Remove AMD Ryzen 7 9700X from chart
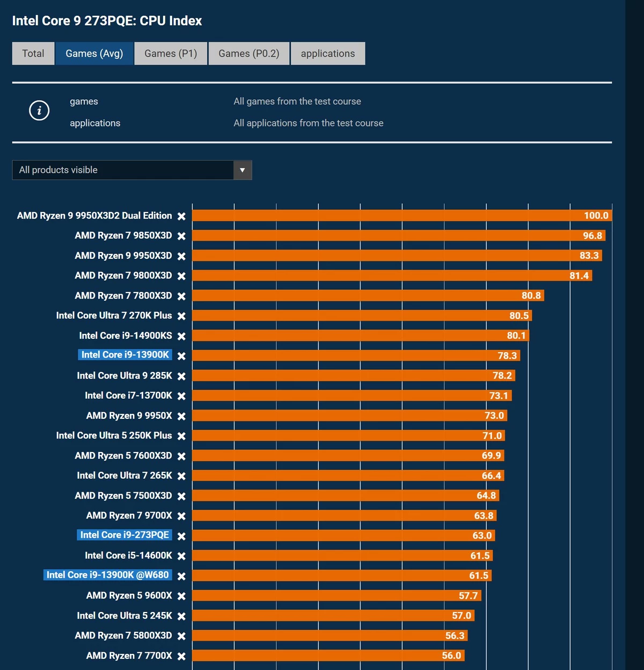Screen dimensions: 644x670 point(181,516)
